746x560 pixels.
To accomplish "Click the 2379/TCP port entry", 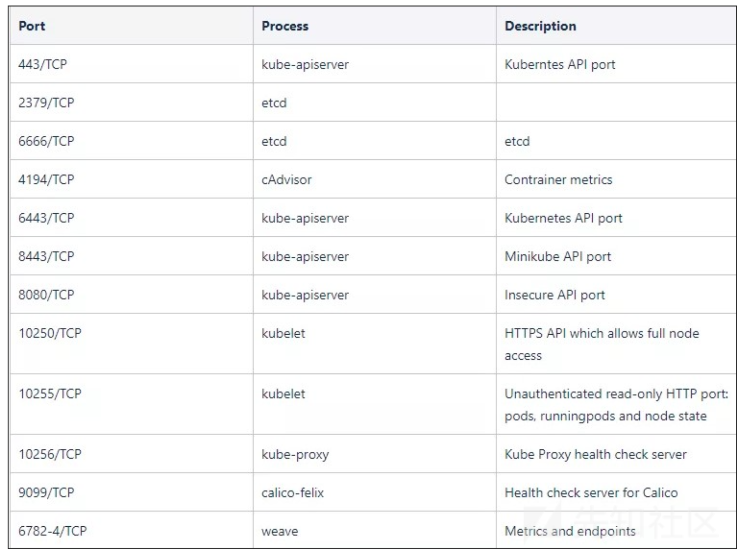I will tap(46, 103).
